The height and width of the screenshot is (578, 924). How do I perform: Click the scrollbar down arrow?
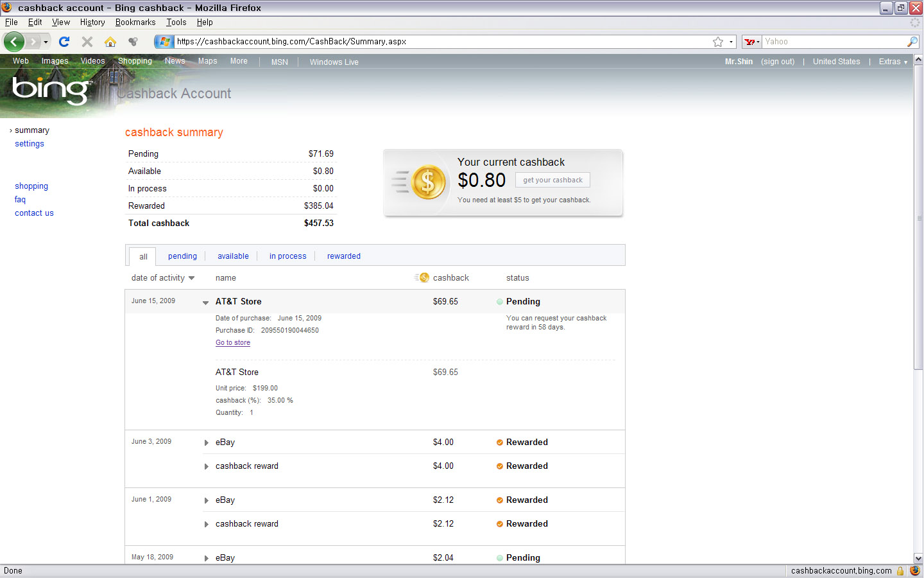pos(918,559)
